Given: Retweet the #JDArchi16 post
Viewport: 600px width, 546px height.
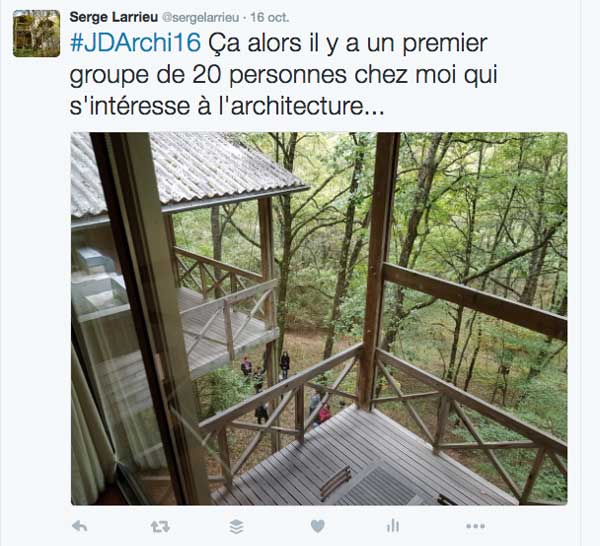Looking at the screenshot, I should [160, 527].
